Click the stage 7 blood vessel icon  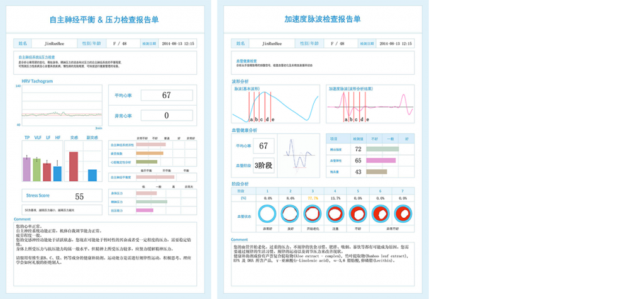point(401,214)
